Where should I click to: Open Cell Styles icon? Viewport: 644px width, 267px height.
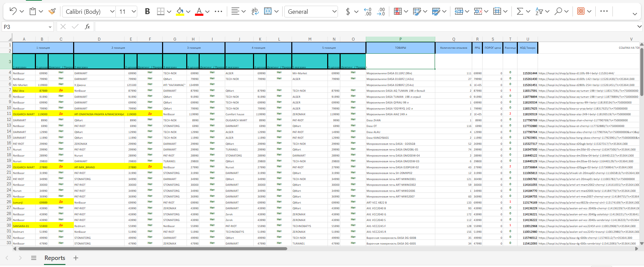pyautogui.click(x=436, y=11)
